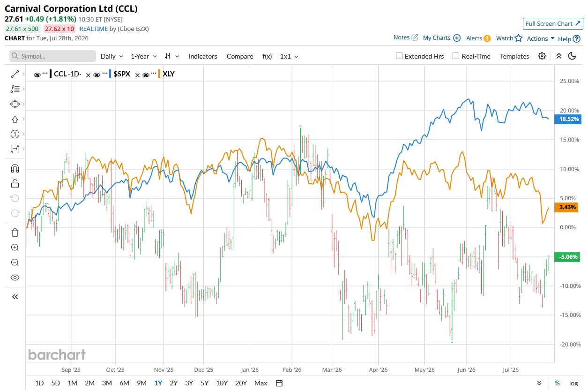Screen dimensions: 588x391
Task: Enable the Extended Hrs checkbox
Action: pos(399,56)
